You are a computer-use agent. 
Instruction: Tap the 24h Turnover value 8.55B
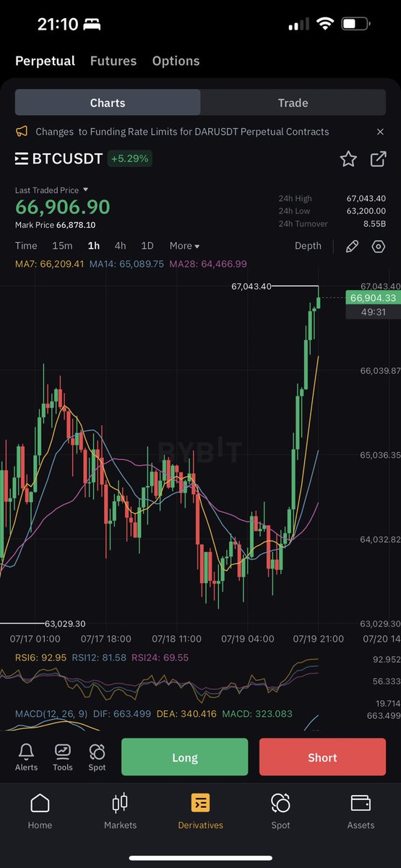tap(374, 224)
